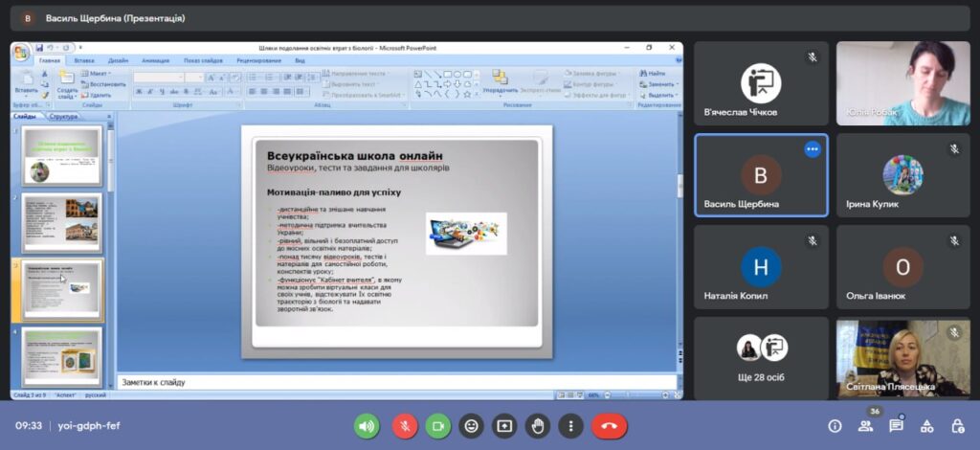Save the presentation via quick access toolbar
The height and width of the screenshot is (450, 980).
38,48
